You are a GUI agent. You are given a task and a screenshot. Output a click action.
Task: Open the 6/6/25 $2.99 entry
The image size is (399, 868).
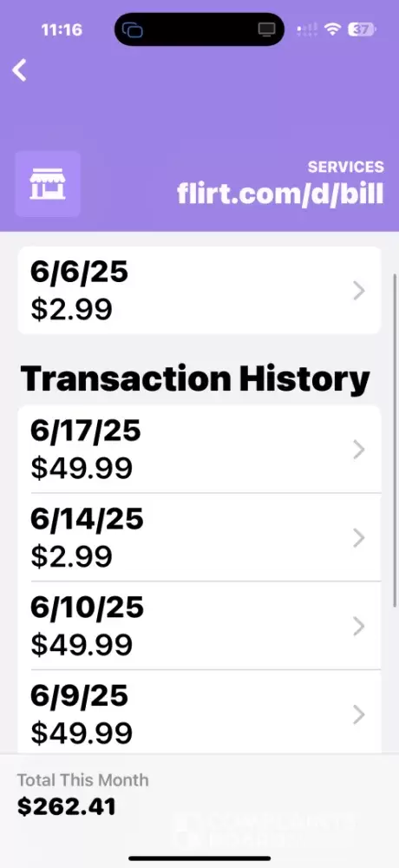199,291
